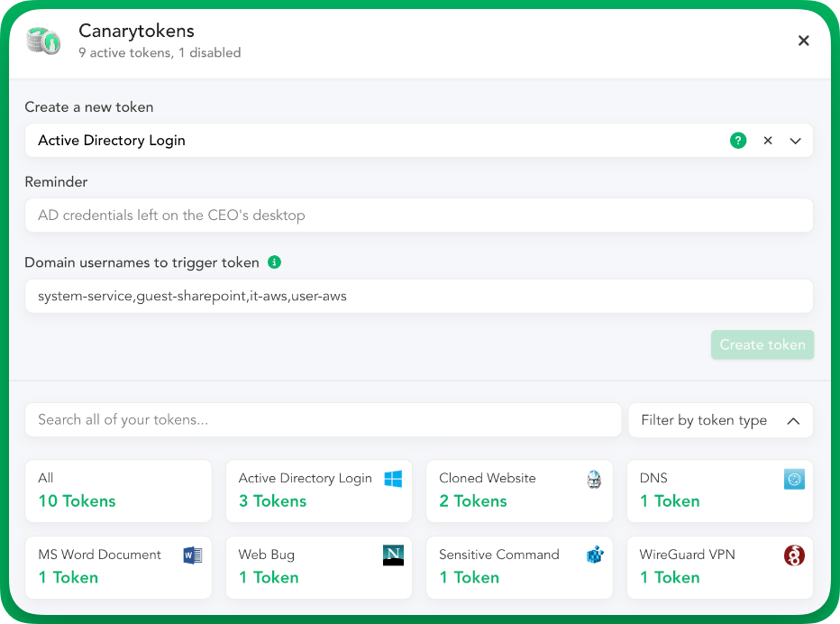840x624 pixels.
Task: Click the Sensitive Command registry cubes icon
Action: click(x=595, y=555)
